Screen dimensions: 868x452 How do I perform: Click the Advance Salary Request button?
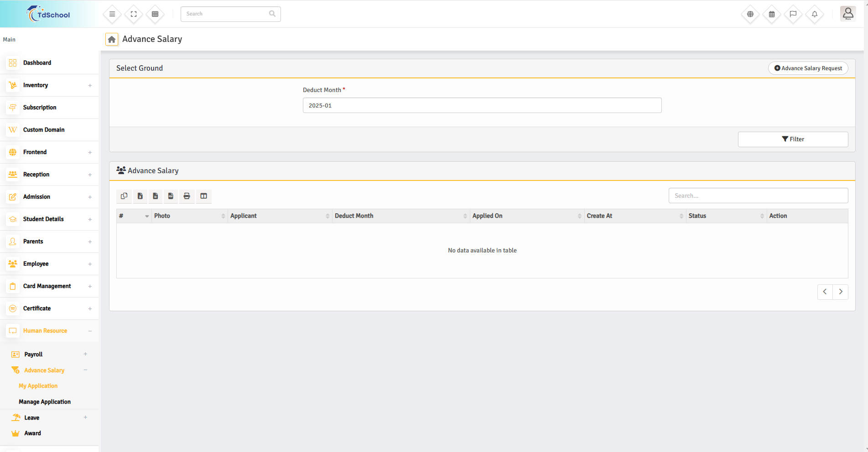pyautogui.click(x=808, y=68)
